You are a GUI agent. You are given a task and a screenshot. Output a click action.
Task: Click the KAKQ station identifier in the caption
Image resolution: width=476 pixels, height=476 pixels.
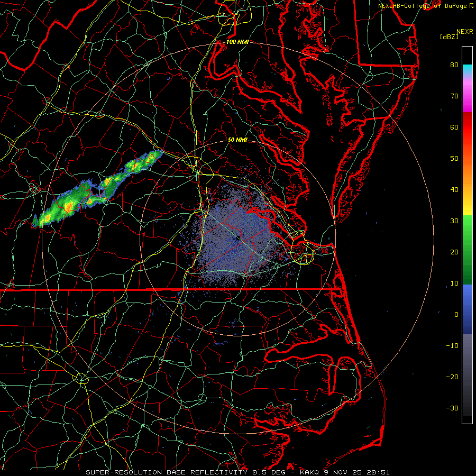point(309,472)
